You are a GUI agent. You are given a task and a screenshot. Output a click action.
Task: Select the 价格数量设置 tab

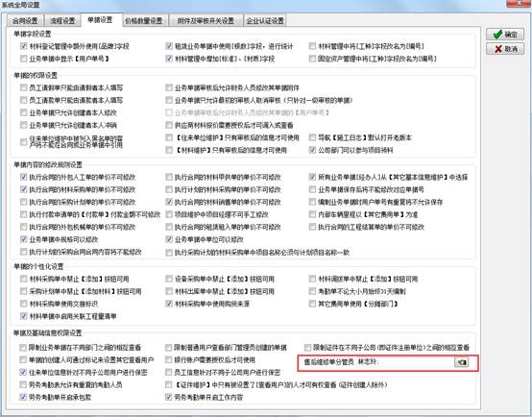coord(143,21)
